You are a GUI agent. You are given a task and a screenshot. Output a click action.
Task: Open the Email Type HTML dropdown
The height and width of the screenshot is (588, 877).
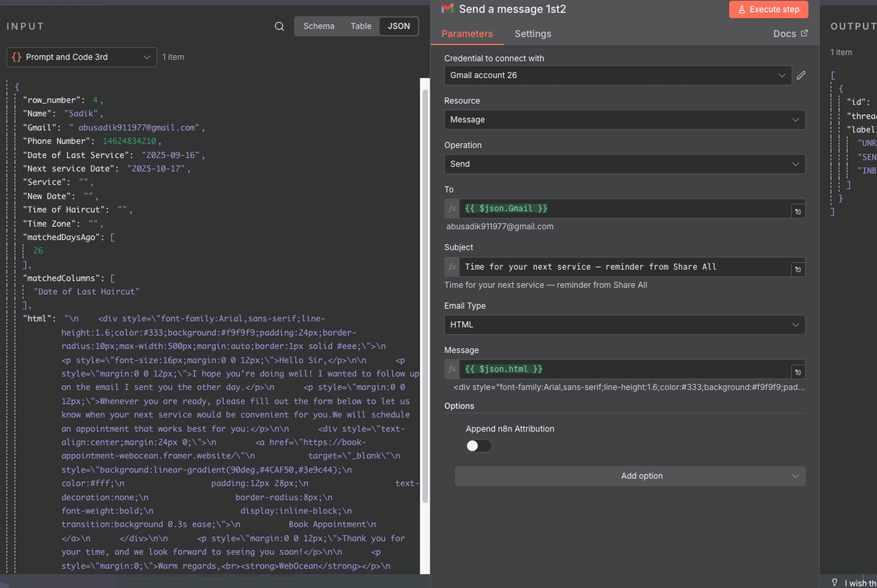(624, 325)
